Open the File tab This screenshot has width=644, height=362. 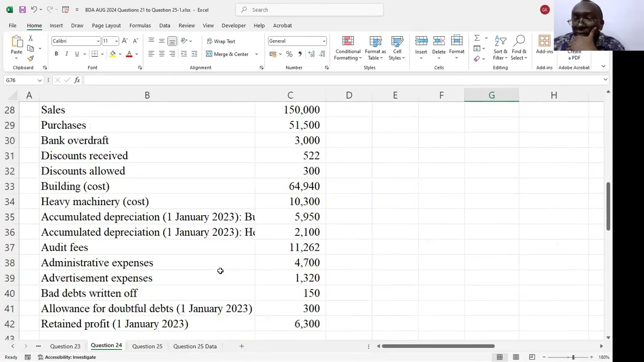point(13,25)
